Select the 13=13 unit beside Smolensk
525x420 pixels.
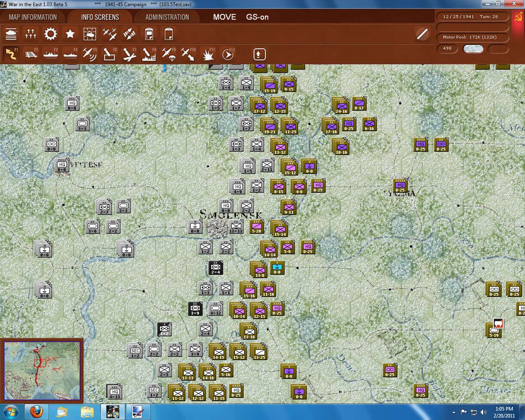point(236,227)
